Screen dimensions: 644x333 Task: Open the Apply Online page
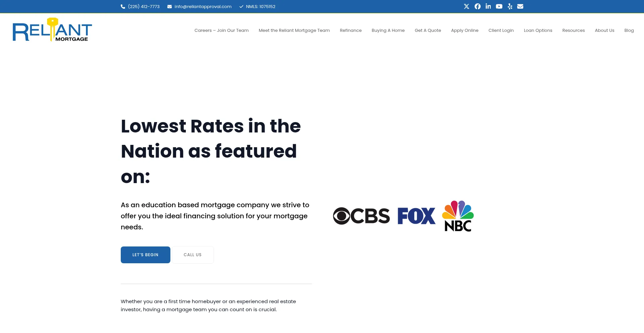point(465,31)
